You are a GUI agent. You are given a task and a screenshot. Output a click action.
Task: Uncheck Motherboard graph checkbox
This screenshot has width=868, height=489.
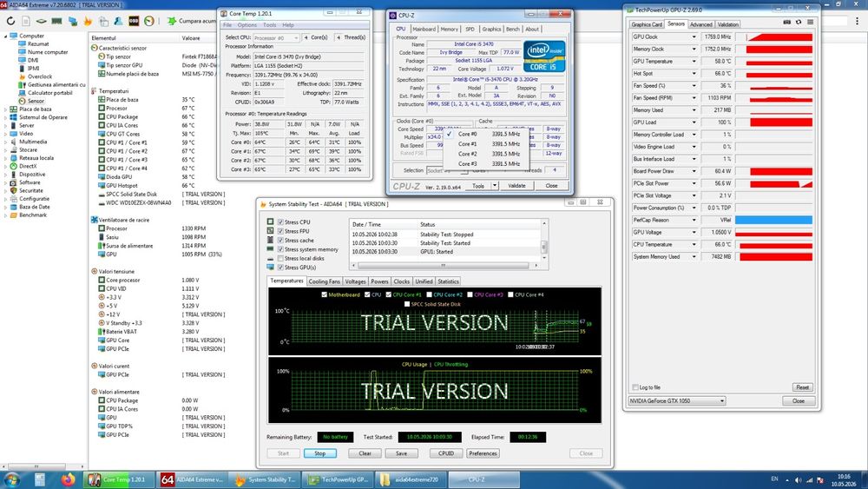tap(325, 294)
